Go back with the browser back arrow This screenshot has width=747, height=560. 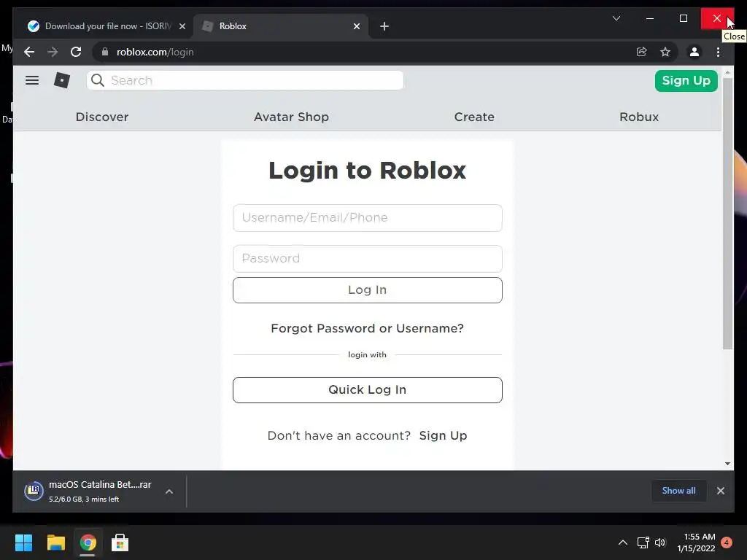point(29,52)
